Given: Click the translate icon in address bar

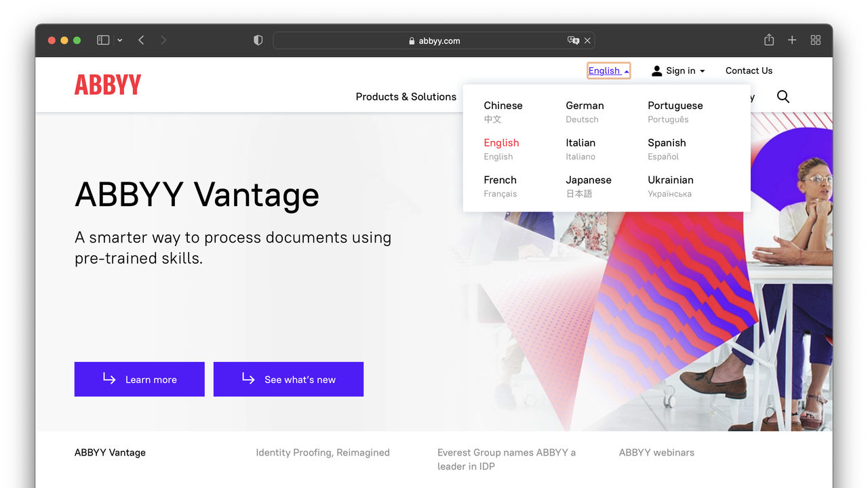Looking at the screenshot, I should pyautogui.click(x=573, y=41).
